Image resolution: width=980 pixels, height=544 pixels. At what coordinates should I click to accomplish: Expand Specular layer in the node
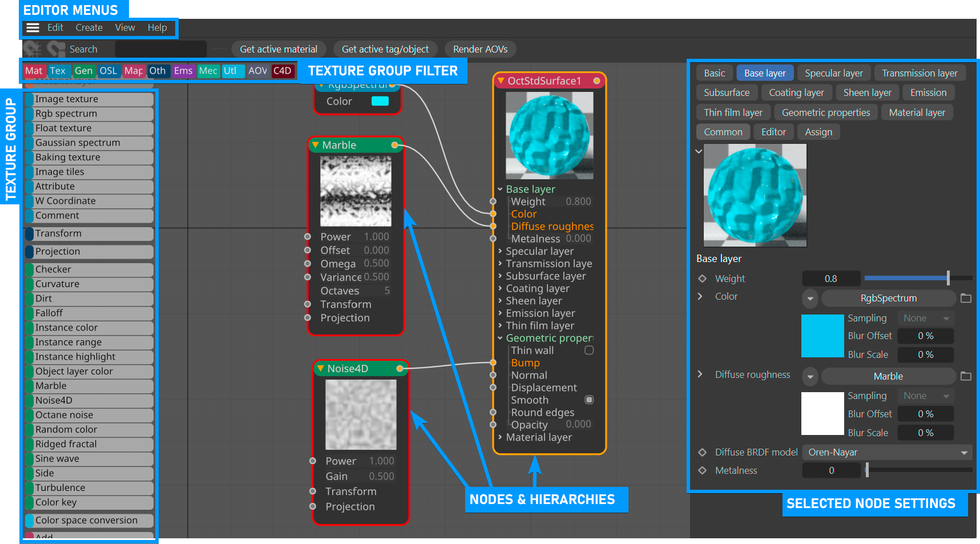500,251
